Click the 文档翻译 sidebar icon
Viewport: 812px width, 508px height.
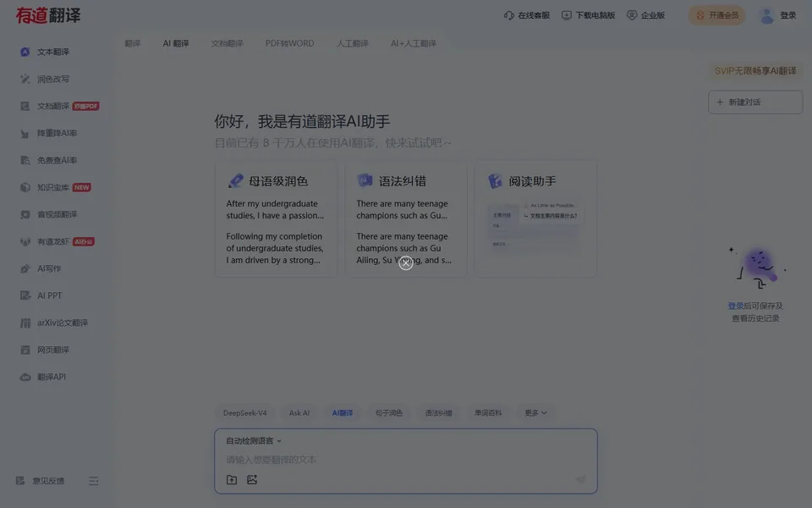pyautogui.click(x=25, y=106)
